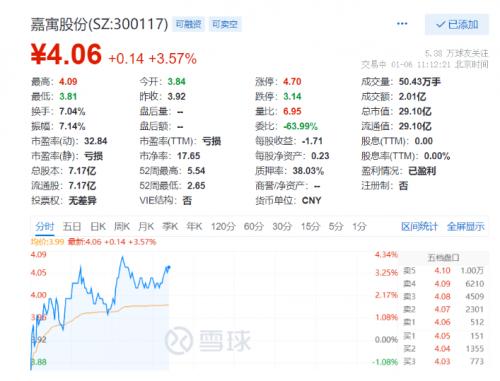Image resolution: width=500 pixels, height=381 pixels.
Task: Click the 已添加 watchlist button
Action: coord(457,24)
